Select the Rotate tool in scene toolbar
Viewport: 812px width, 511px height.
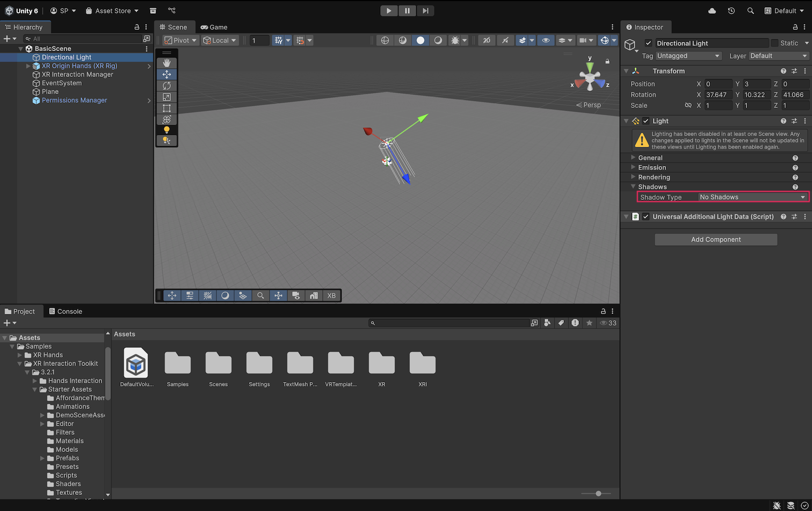click(x=166, y=85)
